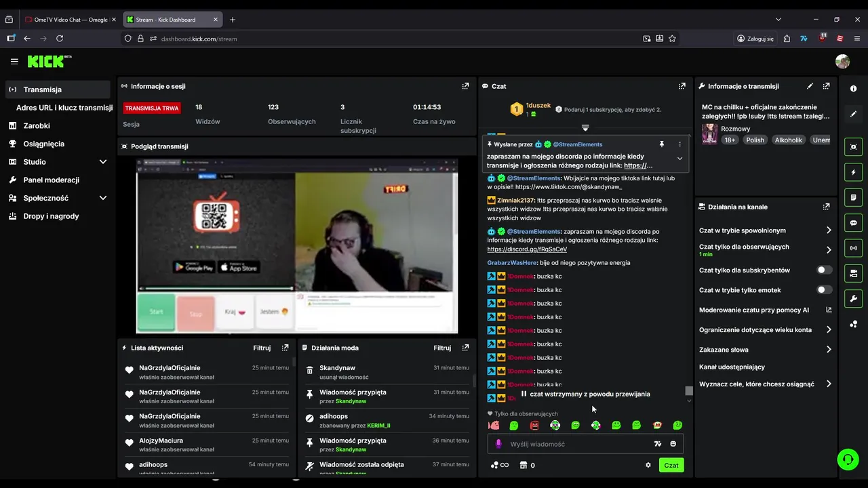Insert the pink fish emote
The width and height of the screenshot is (868, 488).
tap(494, 425)
